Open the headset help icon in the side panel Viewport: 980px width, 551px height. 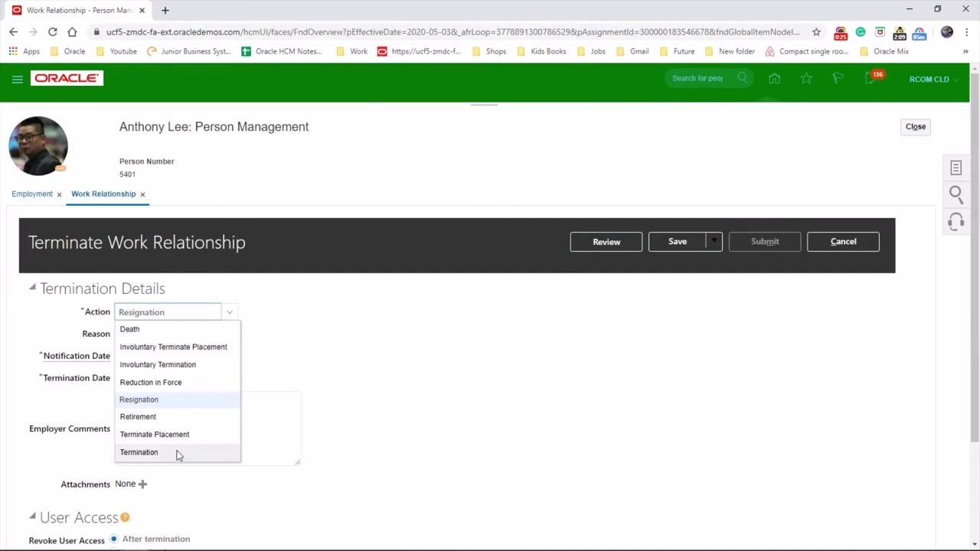955,222
